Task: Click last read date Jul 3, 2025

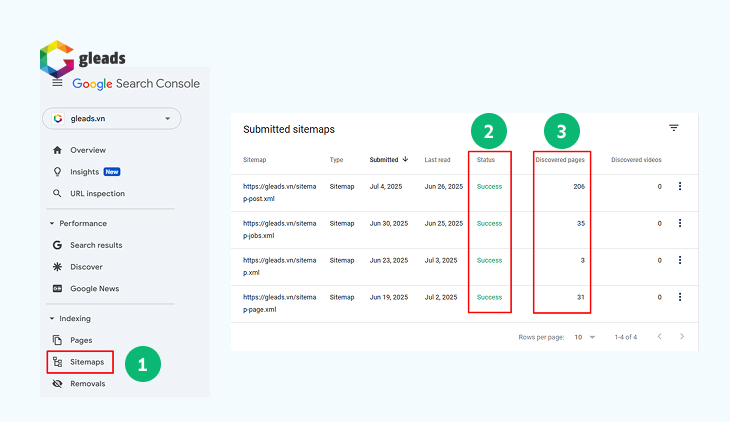Action: point(441,260)
